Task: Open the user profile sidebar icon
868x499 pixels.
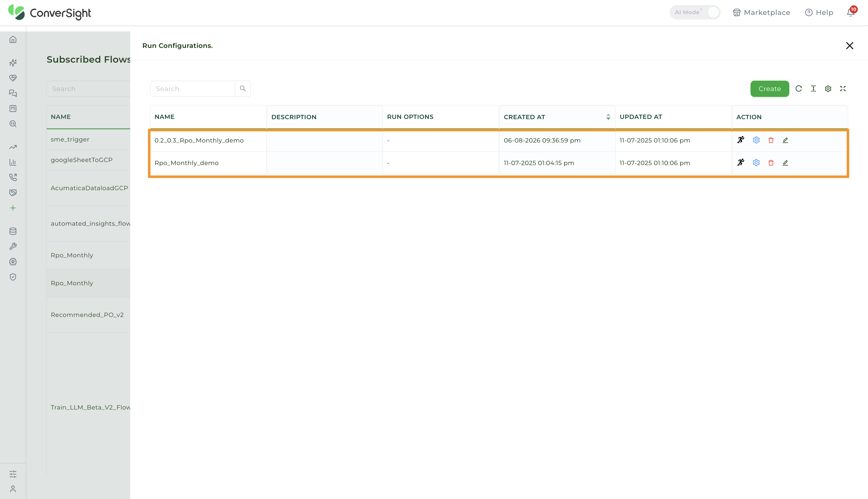Action: point(13,489)
